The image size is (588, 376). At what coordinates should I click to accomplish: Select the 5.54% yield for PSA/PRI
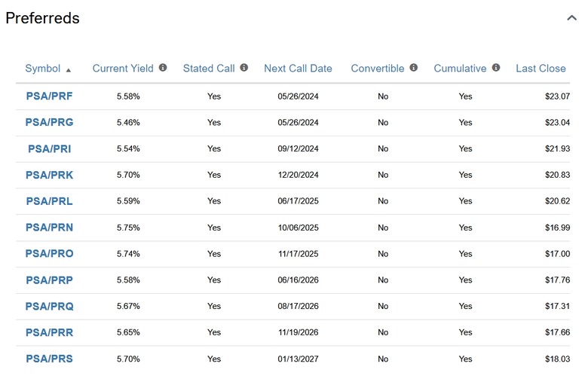tap(128, 149)
